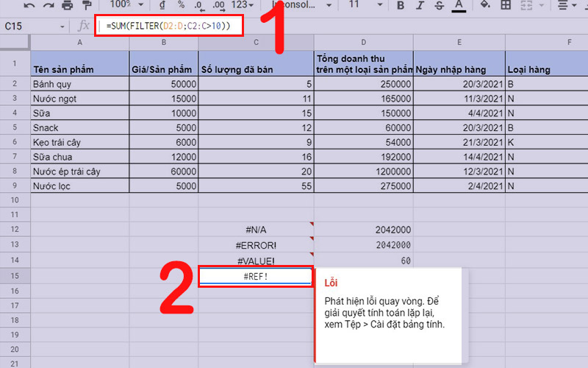Print the spreadsheet using printer icon
This screenshot has height=368, width=588.
pyautogui.click(x=68, y=5)
